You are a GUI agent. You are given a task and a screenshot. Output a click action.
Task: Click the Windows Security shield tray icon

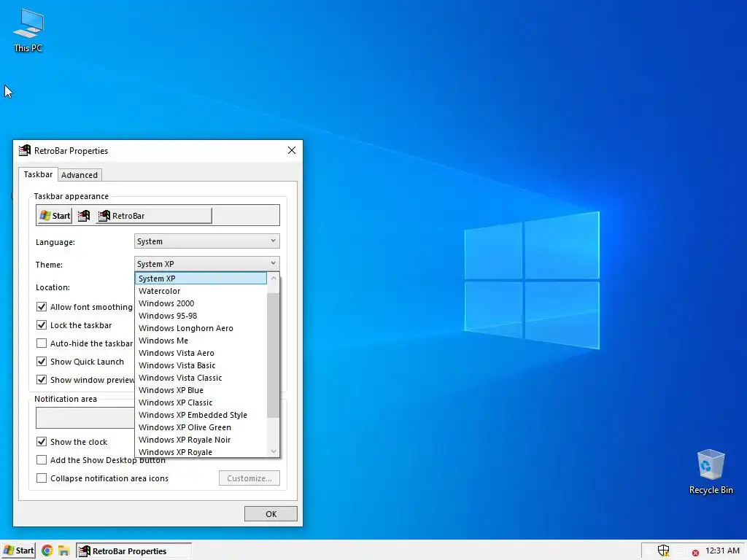[x=663, y=551]
